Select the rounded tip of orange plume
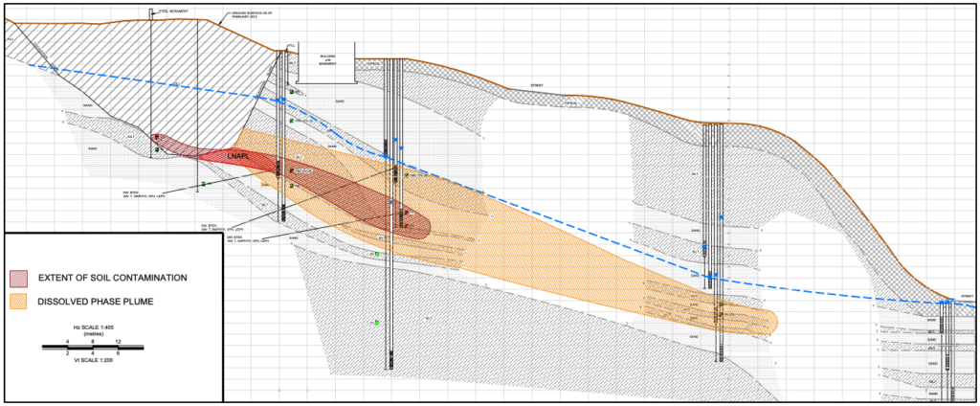Viewport: 980px width, 406px height. click(771, 320)
